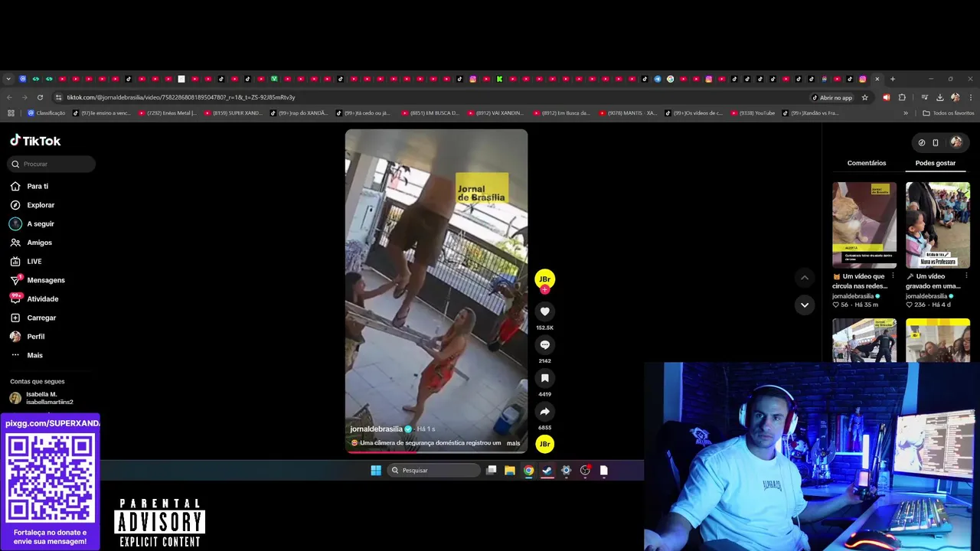Bookmark page with Chrome star icon

click(x=865, y=97)
